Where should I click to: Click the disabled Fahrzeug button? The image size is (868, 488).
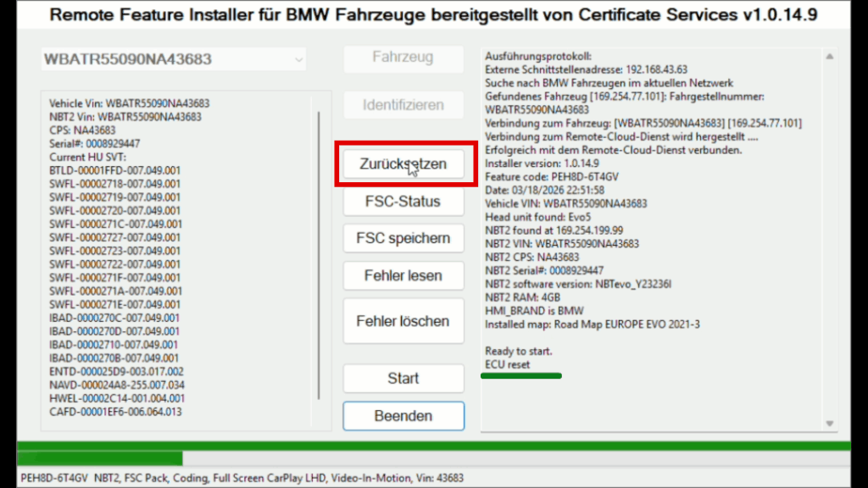coord(403,58)
